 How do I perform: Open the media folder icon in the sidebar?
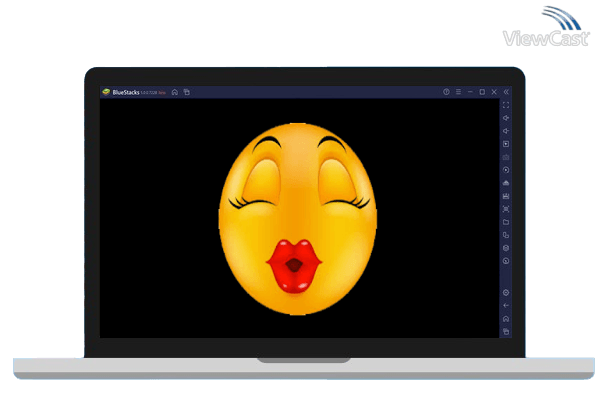tap(506, 222)
